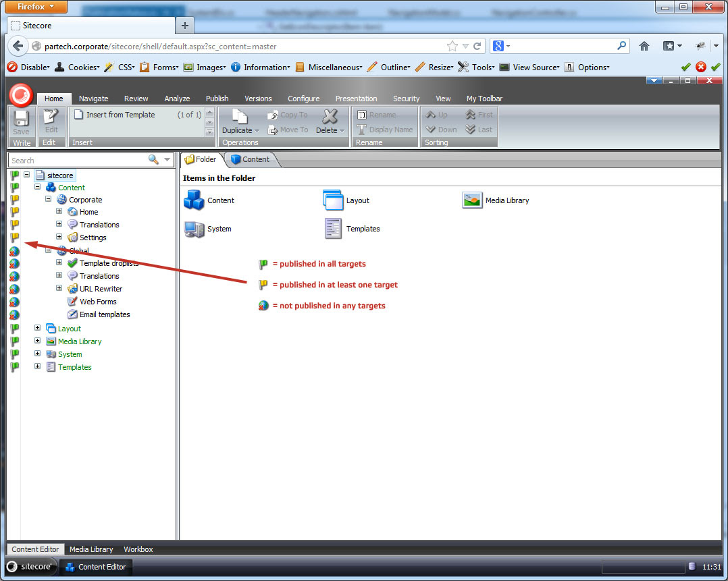Viewport: 728px width, 581px height.
Task: Expand the Templates tree node
Action: (38, 366)
